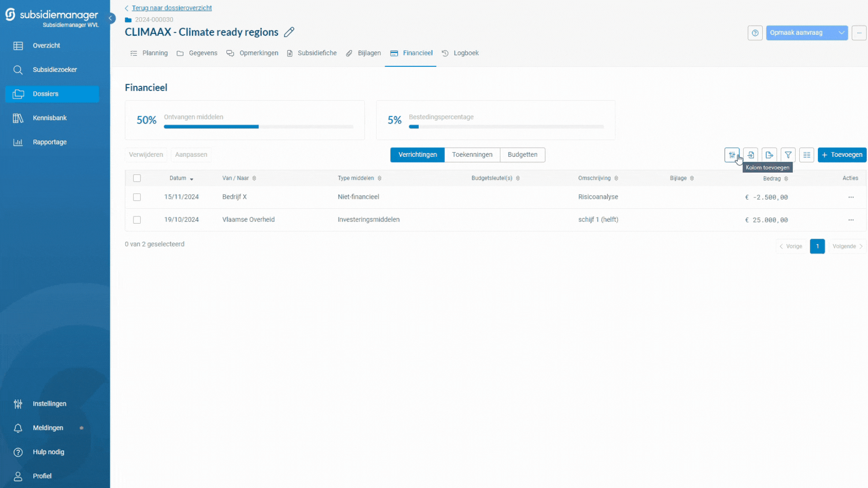Click the table density rows icon
Image resolution: width=868 pixels, height=488 pixels.
[x=807, y=155]
